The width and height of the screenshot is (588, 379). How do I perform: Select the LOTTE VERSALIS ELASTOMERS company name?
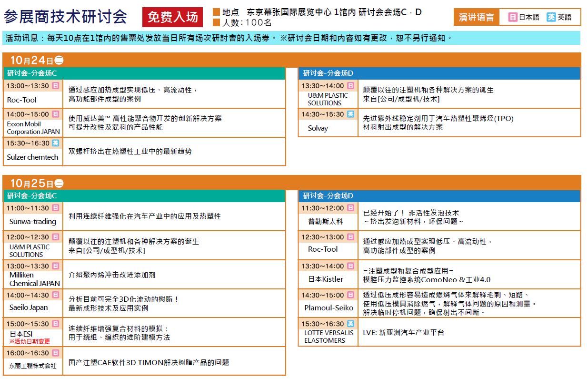(x=329, y=337)
